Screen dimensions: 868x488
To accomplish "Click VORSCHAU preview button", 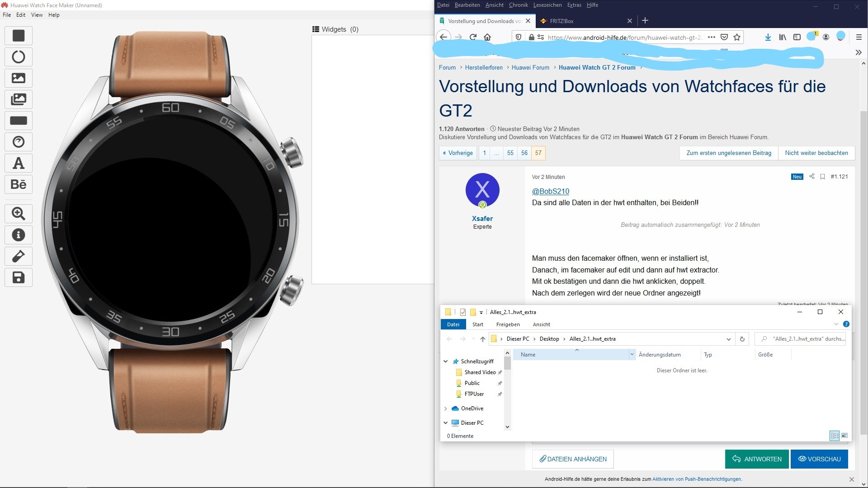I will (819, 459).
